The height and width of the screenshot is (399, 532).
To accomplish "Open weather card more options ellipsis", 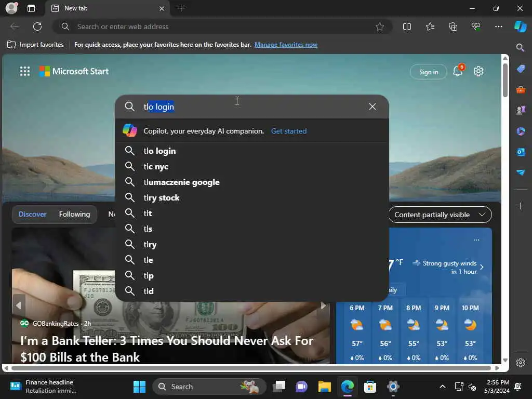I will click(x=476, y=240).
